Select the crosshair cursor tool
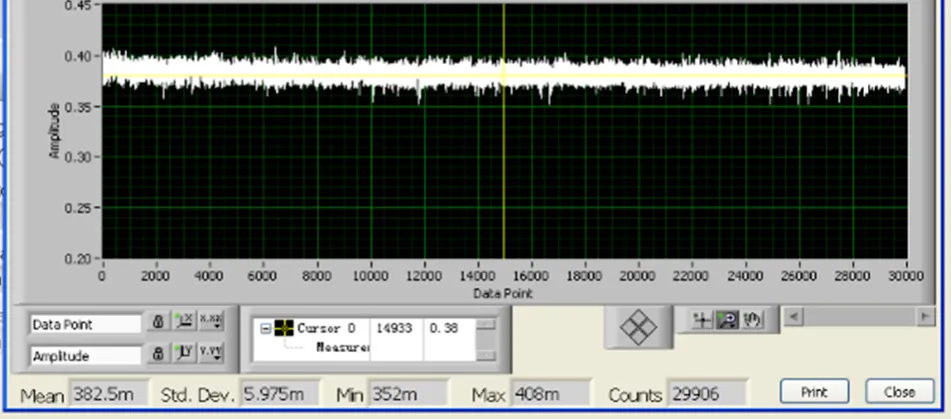Image resolution: width=951 pixels, height=419 pixels. 702,320
